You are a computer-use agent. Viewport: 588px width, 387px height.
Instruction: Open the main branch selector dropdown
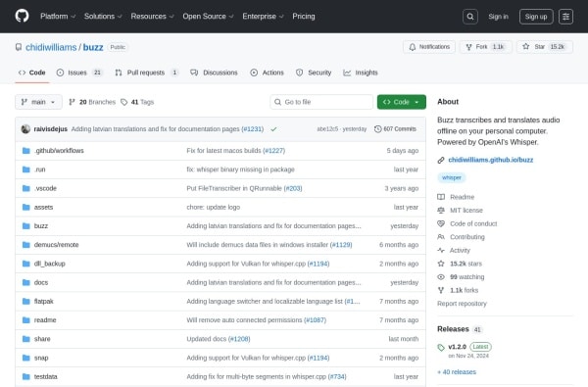(38, 102)
